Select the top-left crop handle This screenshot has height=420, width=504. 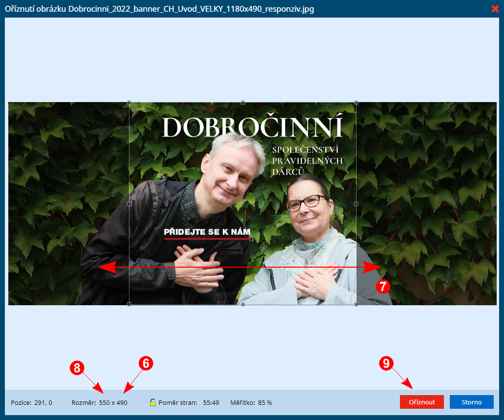pyautogui.click(x=129, y=103)
